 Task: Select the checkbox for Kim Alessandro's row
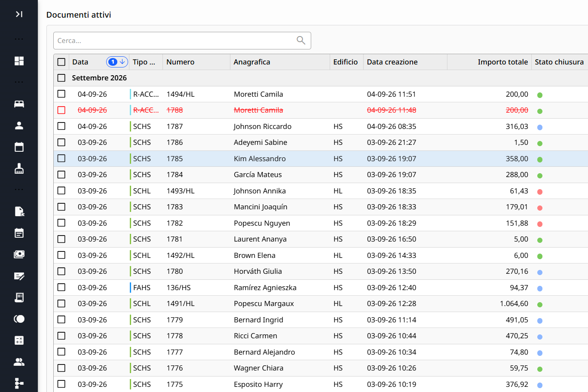point(61,158)
